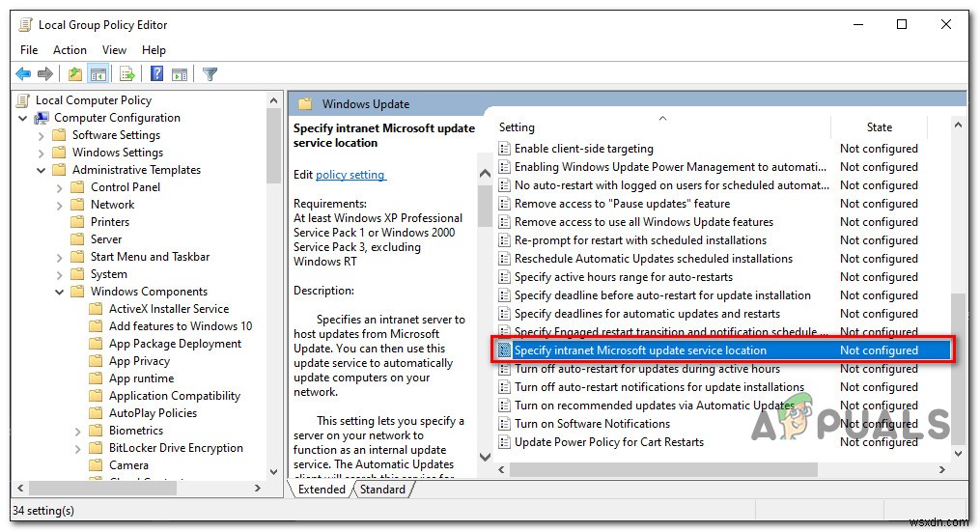Click the Computer Configuration computer icon
This screenshot has height=532, width=980.
[x=42, y=118]
